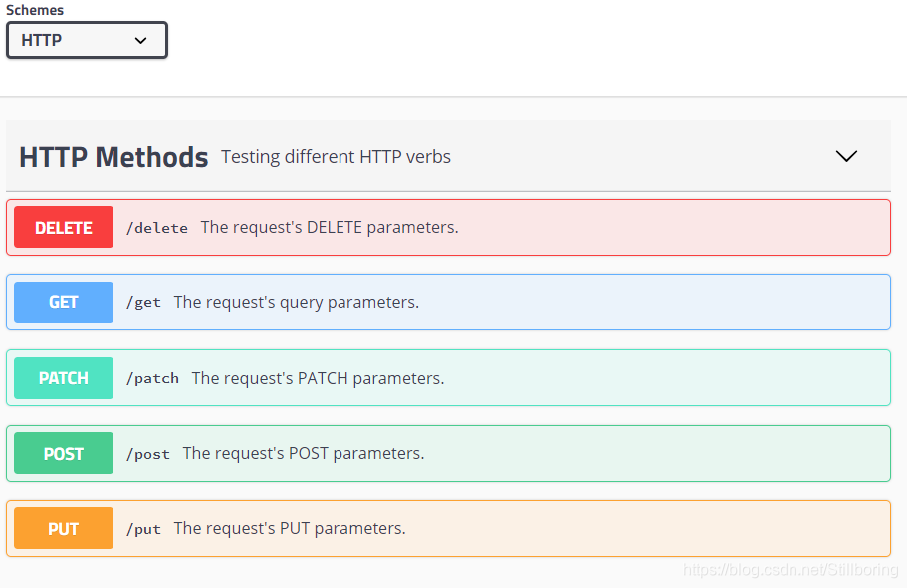Click the HTTP Methods section header
907x588 pixels.
pyautogui.click(x=113, y=156)
